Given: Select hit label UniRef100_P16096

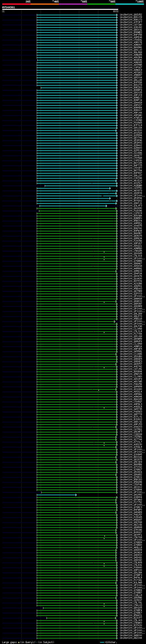Looking at the screenshot, I should pyautogui.click(x=131, y=211).
